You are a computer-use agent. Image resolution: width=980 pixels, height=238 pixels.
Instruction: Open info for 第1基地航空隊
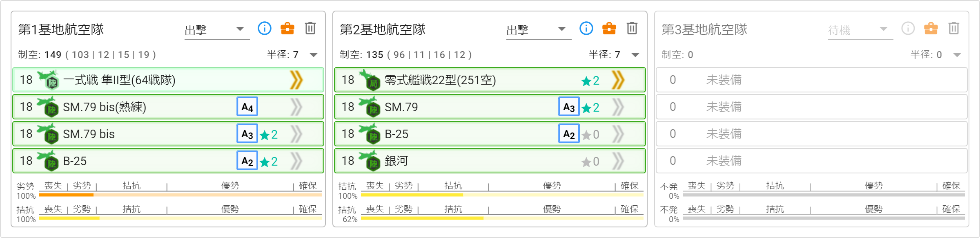tap(265, 28)
